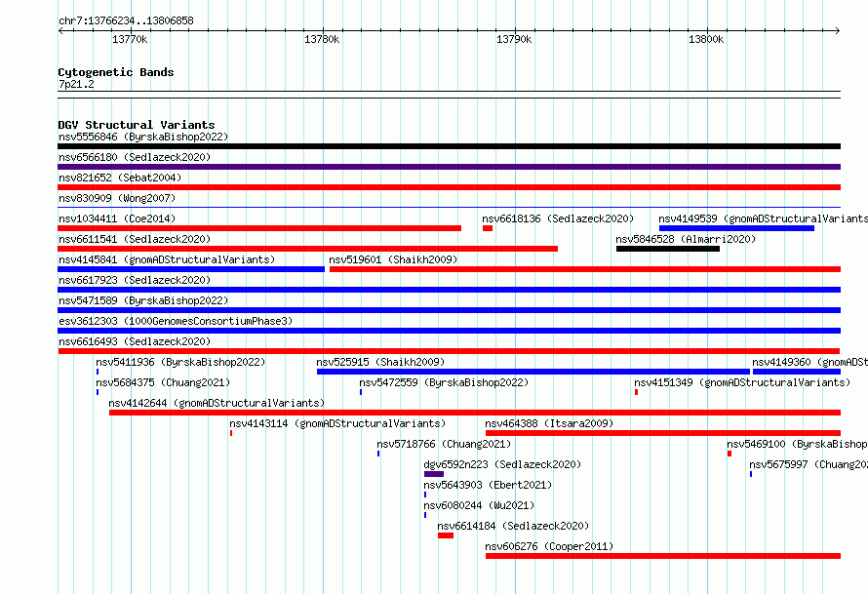Click the 13770k ruler mark

click(x=130, y=39)
